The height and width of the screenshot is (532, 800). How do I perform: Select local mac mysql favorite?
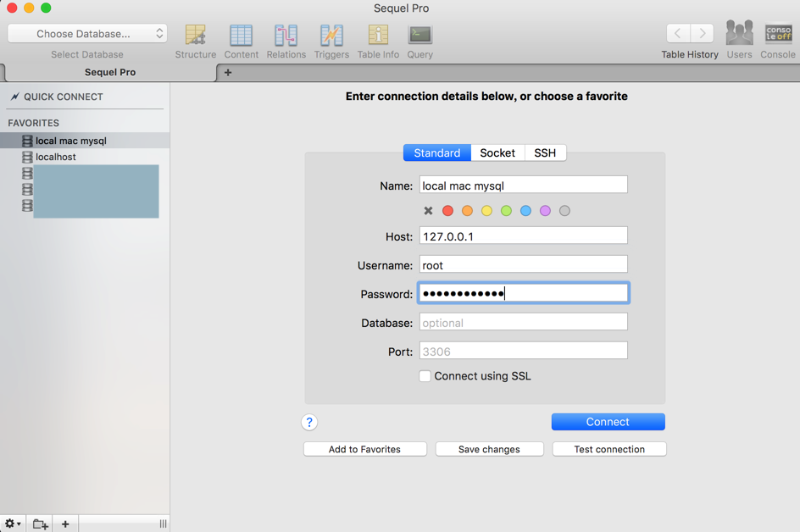(x=85, y=141)
